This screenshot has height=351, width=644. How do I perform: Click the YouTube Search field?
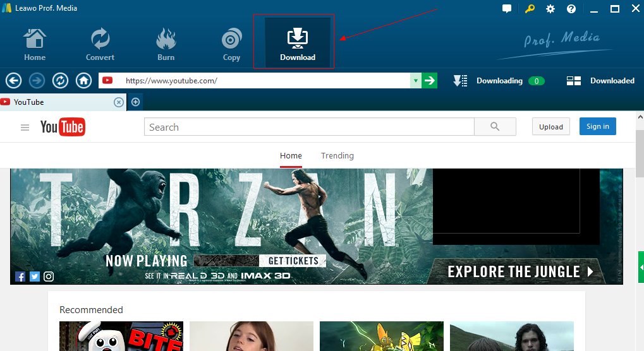309,127
